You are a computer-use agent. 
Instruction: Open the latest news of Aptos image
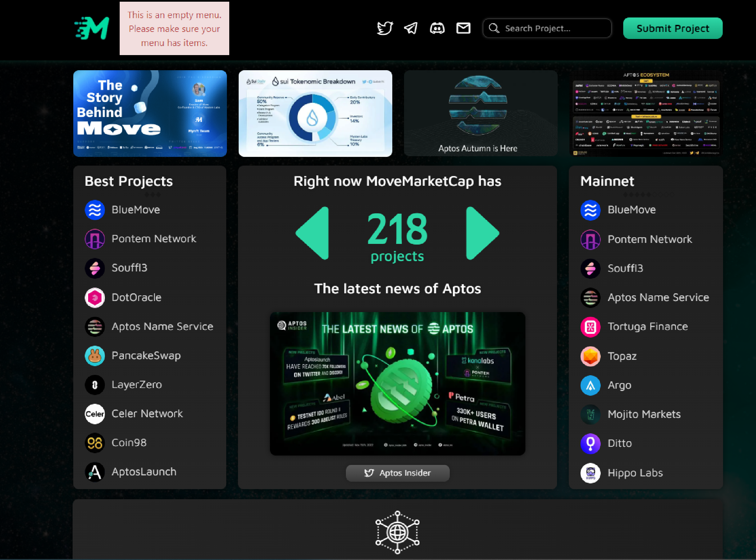[x=398, y=383]
